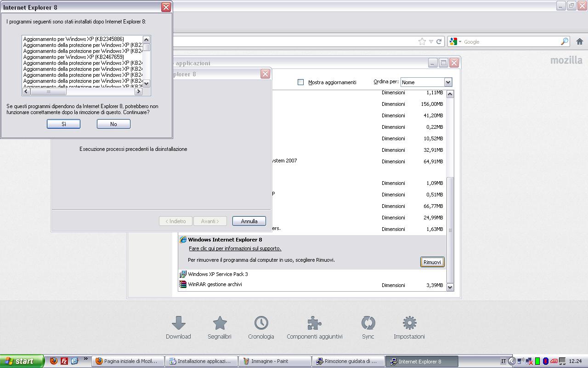The width and height of the screenshot is (588, 368).
Task: Click Annulla in the setup wizard
Action: coord(249,221)
